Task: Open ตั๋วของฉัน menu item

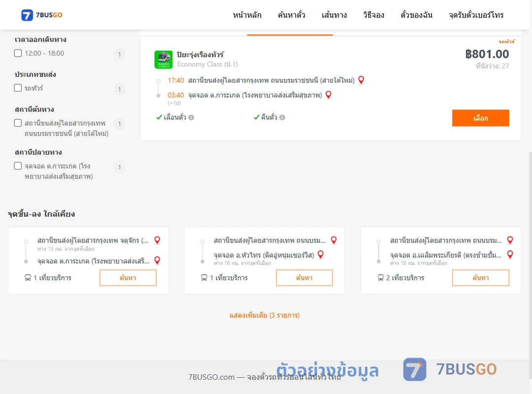Action: point(416,15)
